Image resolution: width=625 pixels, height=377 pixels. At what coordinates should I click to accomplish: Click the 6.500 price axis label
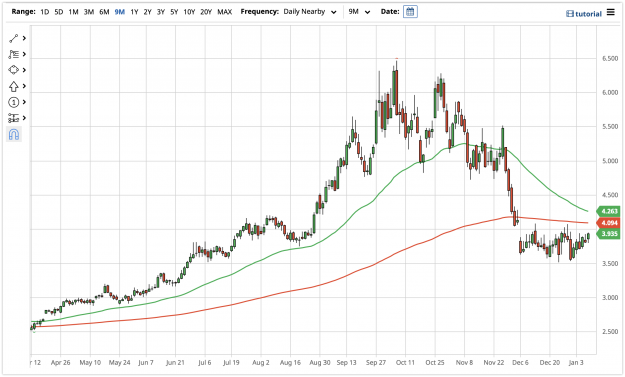610,58
